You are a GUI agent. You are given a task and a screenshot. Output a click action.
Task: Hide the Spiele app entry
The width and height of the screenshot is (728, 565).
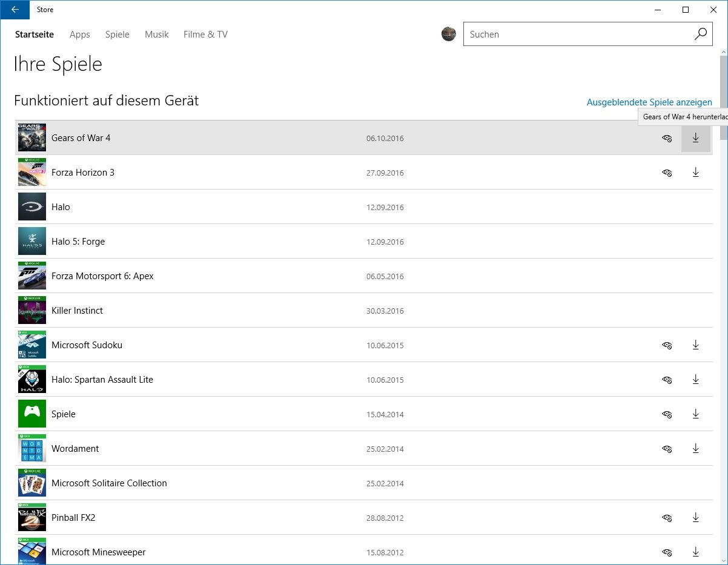[x=667, y=414]
